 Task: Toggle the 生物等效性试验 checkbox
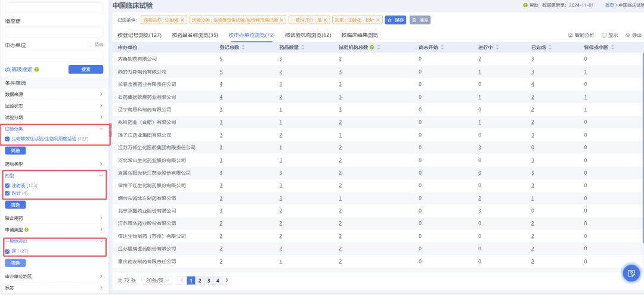(7, 139)
